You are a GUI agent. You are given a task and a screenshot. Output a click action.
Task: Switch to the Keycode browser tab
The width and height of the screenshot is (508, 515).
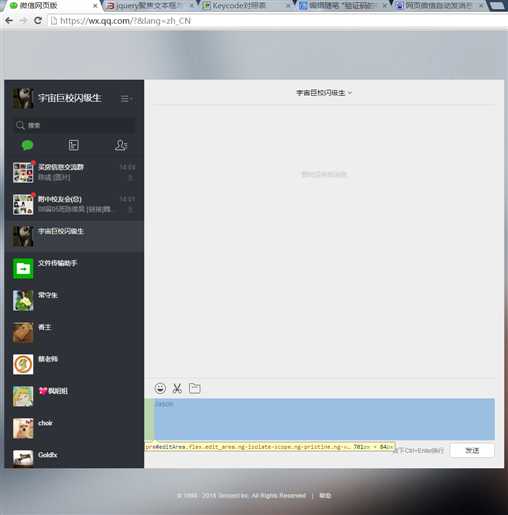click(x=246, y=6)
